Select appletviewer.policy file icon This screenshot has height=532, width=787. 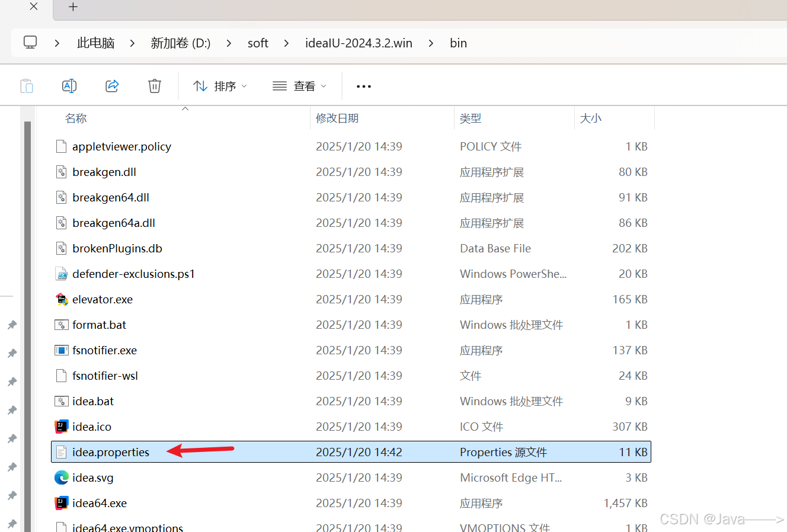coord(61,146)
